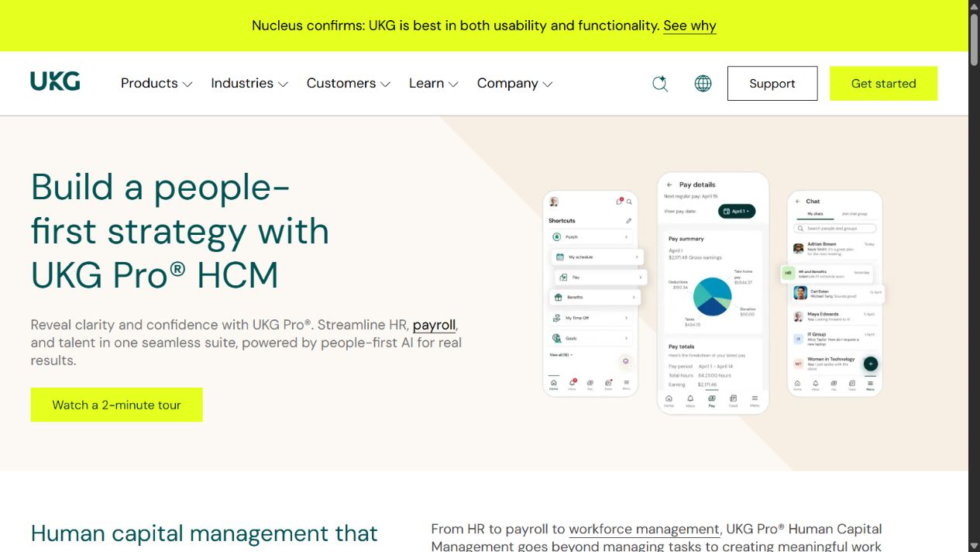Screen dimensions: 980x552
Task: Open the My schedule shortcut card
Action: click(597, 257)
